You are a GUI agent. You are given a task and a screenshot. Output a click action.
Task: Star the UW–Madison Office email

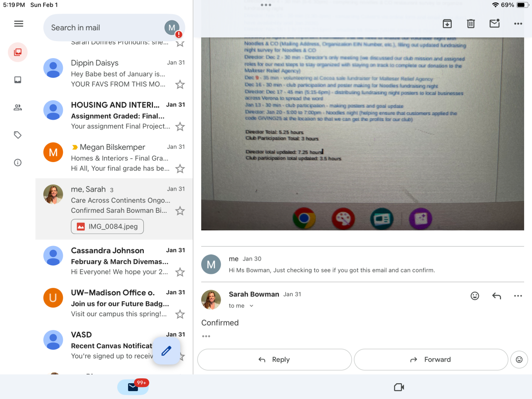click(x=180, y=314)
